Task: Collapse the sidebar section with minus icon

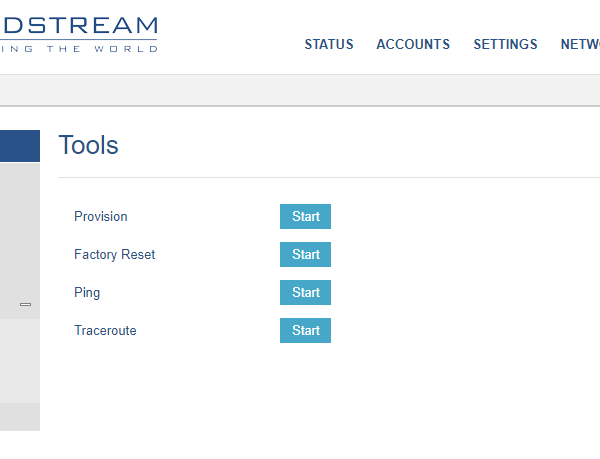Action: pyautogui.click(x=25, y=304)
